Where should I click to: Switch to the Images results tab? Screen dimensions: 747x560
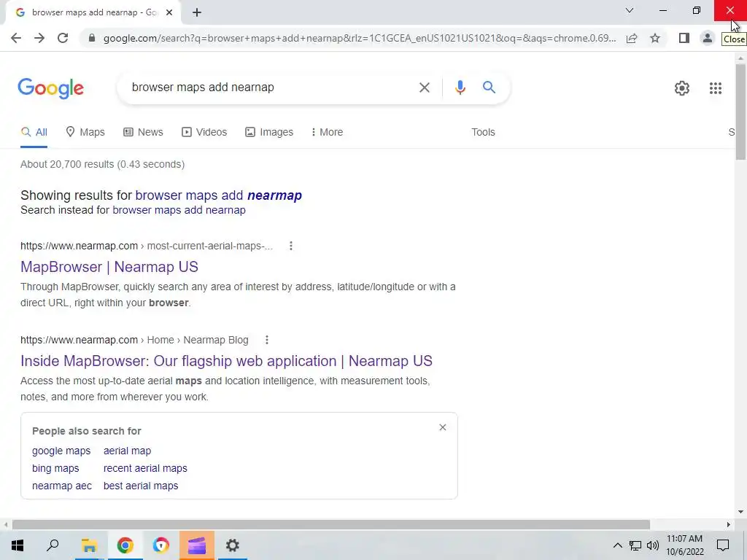(x=269, y=132)
